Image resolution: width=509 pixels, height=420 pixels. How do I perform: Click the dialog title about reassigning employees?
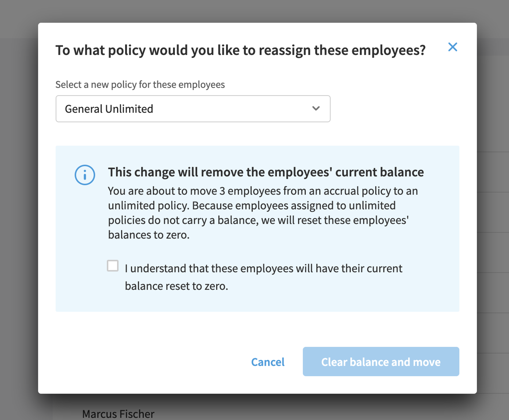click(240, 50)
